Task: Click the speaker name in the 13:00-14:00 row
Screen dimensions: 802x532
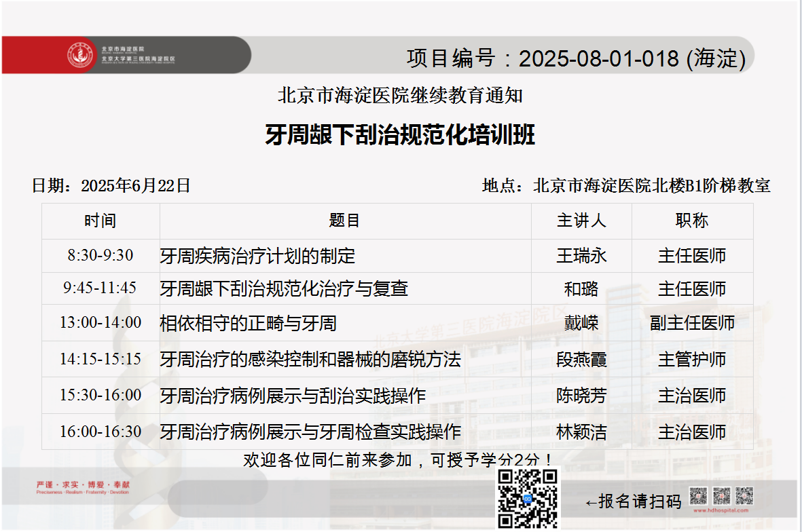Action: click(581, 323)
